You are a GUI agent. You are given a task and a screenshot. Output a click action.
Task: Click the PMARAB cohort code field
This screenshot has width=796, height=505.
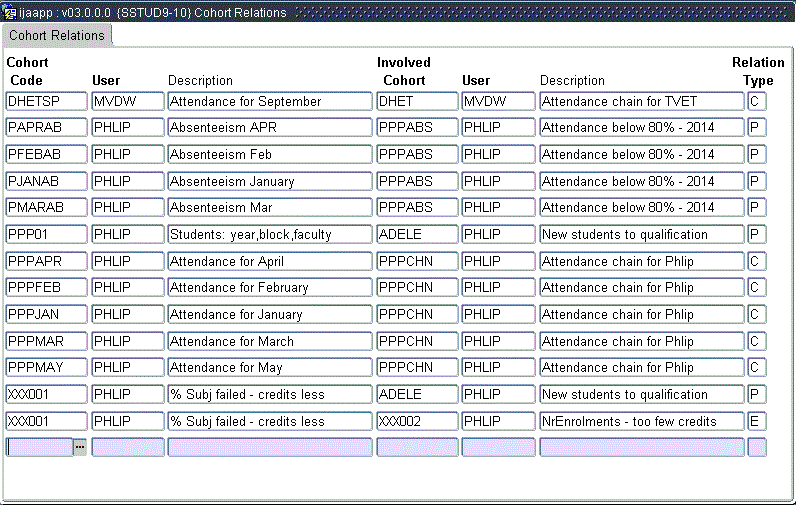point(47,208)
